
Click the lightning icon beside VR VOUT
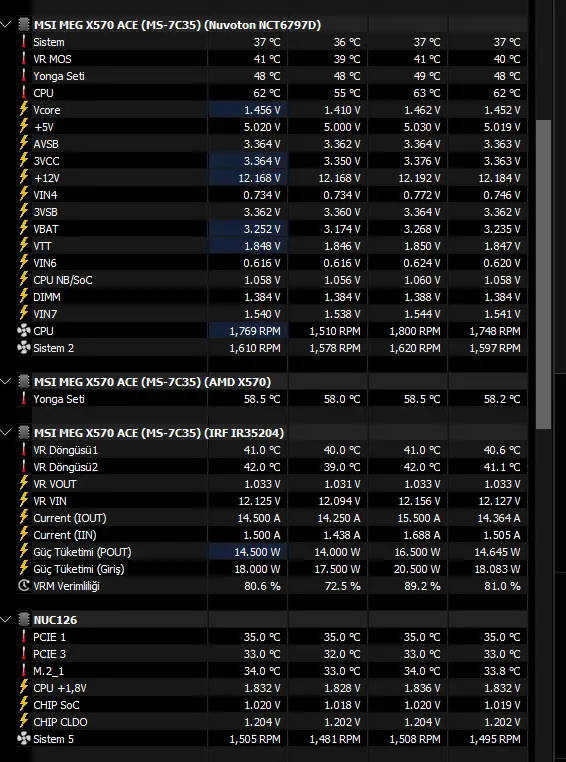(23, 484)
